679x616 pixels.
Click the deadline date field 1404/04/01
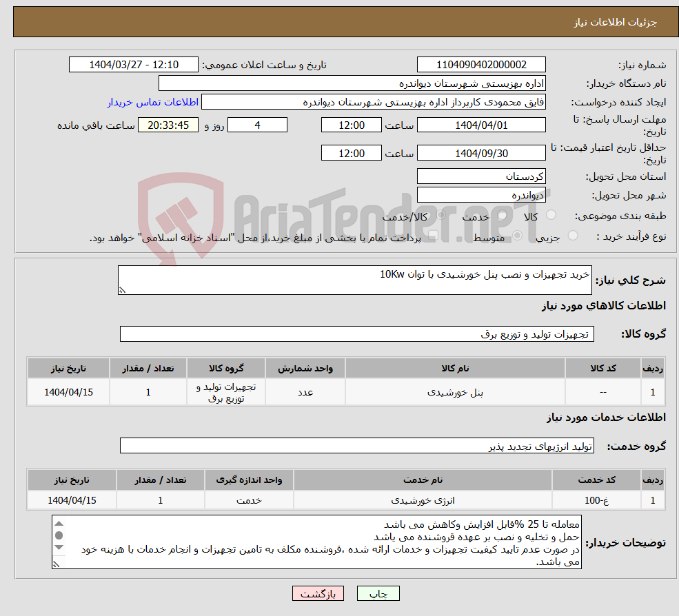[x=481, y=125]
